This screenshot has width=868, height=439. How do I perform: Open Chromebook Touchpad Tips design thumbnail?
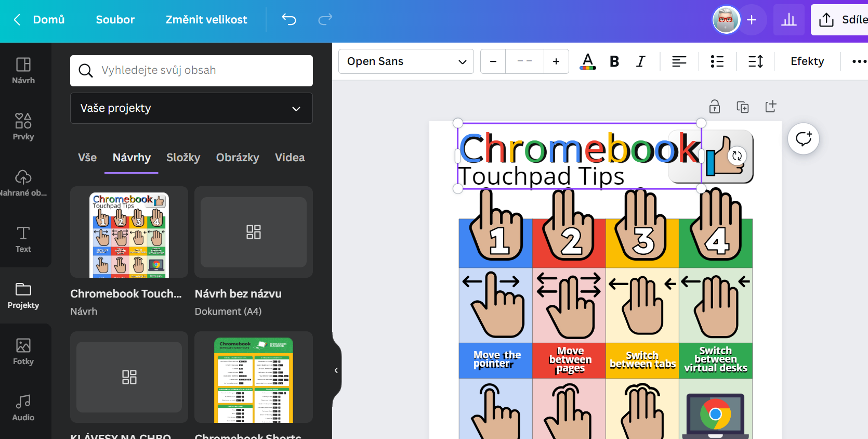129,232
